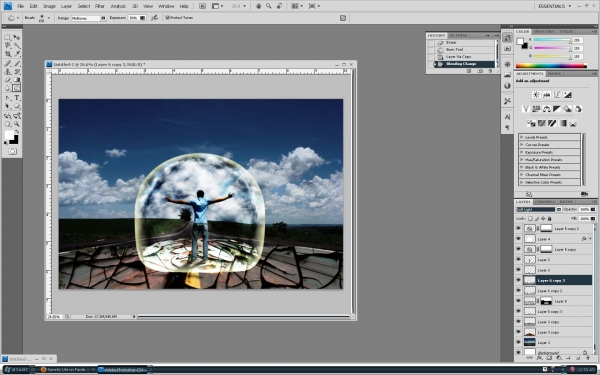
Task: Select the Pen tool
Action: click(7, 98)
